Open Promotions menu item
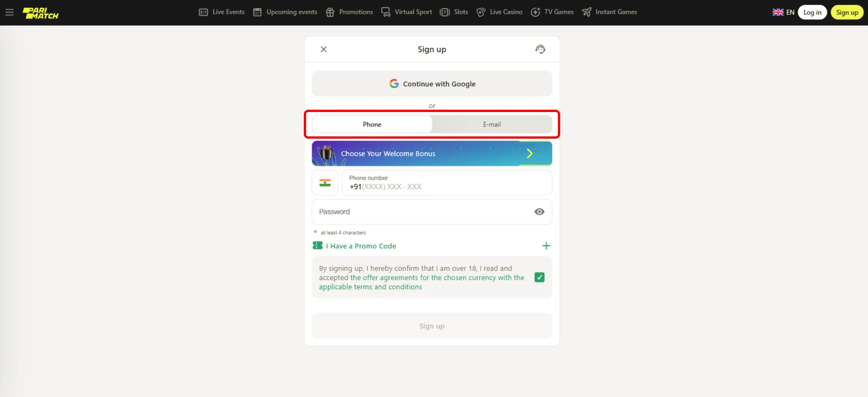The image size is (868, 397). 349,12
